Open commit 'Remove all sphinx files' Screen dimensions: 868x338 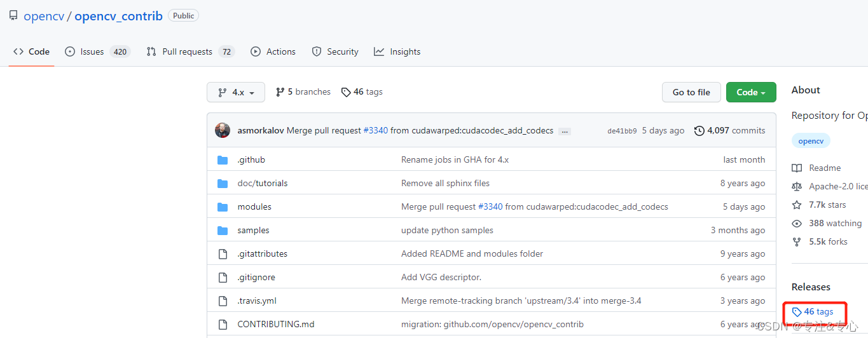click(x=445, y=183)
